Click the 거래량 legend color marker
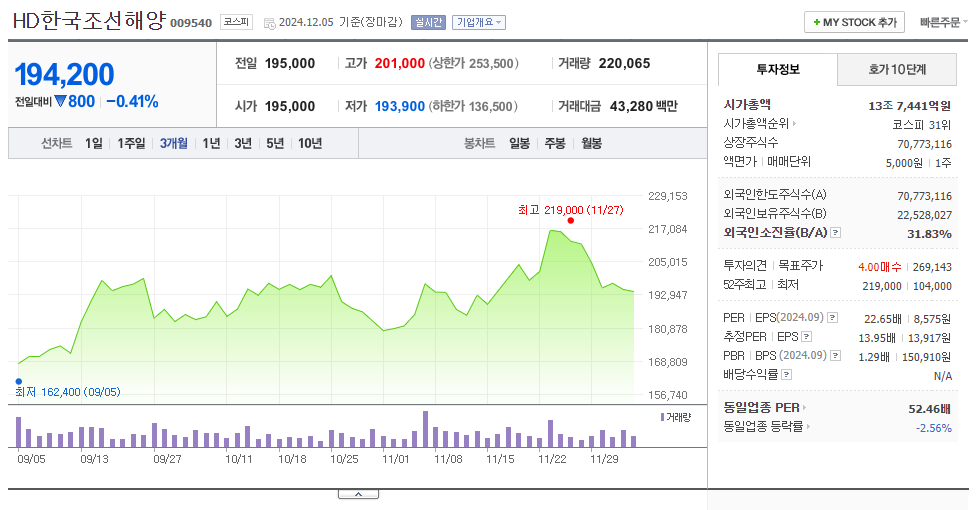The height and width of the screenshot is (510, 977). pos(662,417)
